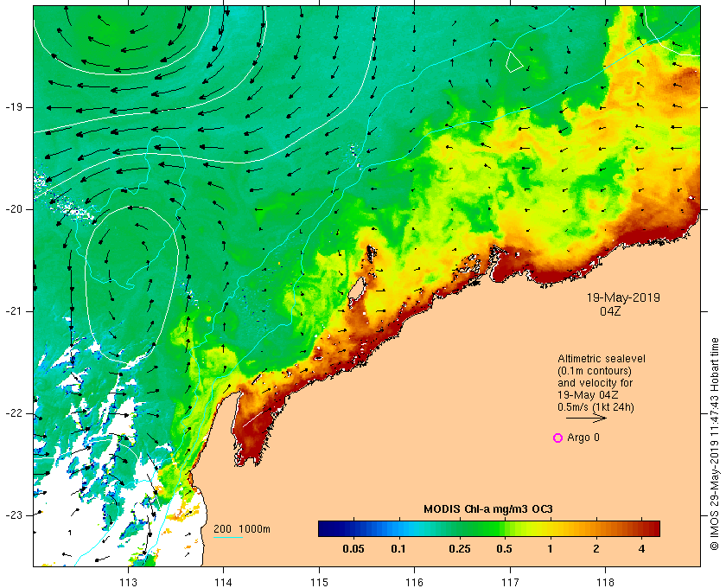
Task: Click the yellow section of the colorbar
Action: point(532,528)
